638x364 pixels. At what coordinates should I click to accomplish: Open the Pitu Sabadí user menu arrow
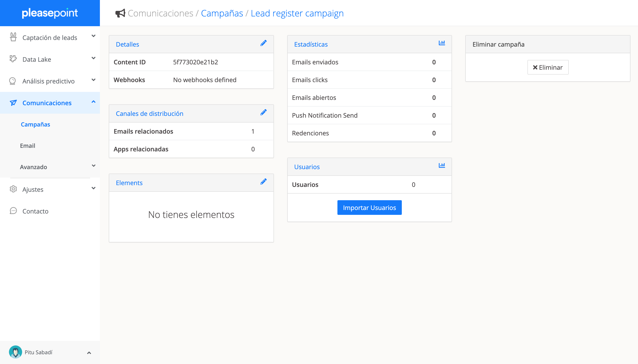pos(89,353)
